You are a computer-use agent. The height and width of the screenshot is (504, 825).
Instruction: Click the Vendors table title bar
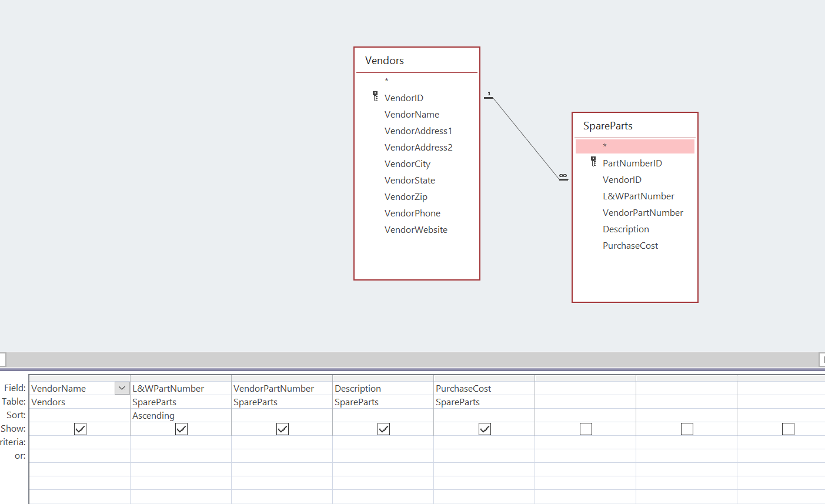(416, 61)
